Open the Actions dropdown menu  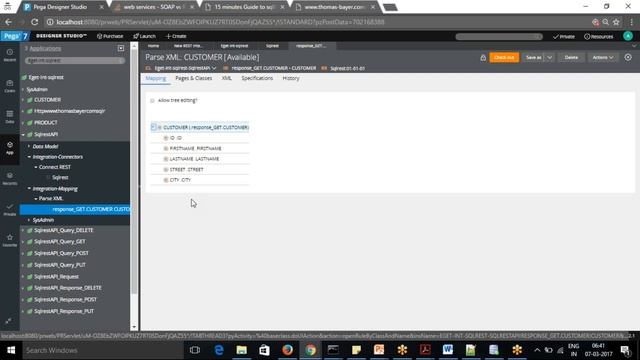coord(603,58)
